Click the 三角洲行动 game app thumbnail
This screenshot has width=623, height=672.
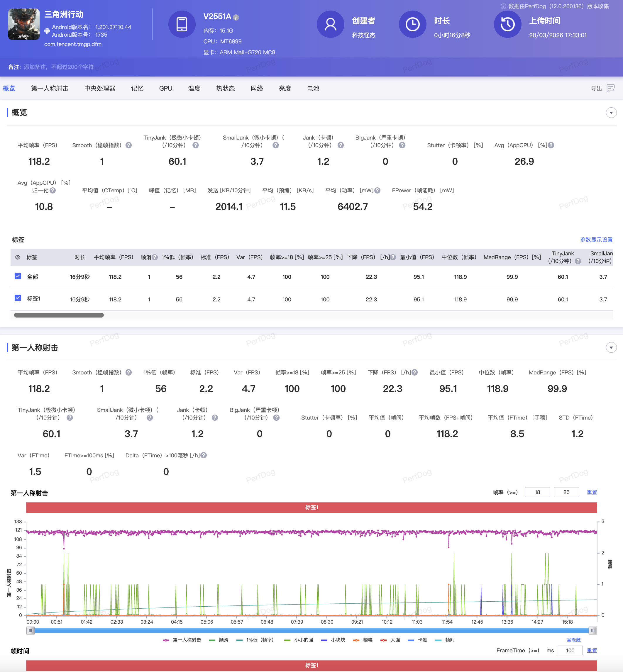tap(23, 24)
